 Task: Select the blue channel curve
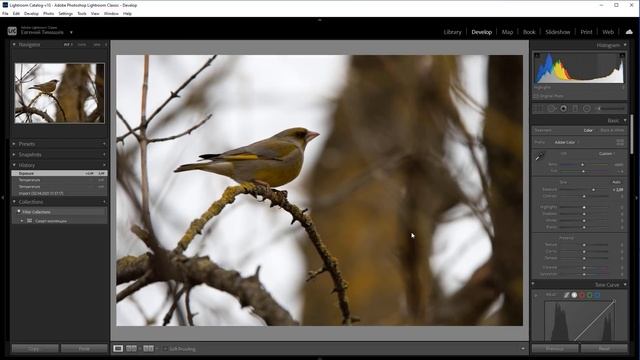pyautogui.click(x=598, y=295)
